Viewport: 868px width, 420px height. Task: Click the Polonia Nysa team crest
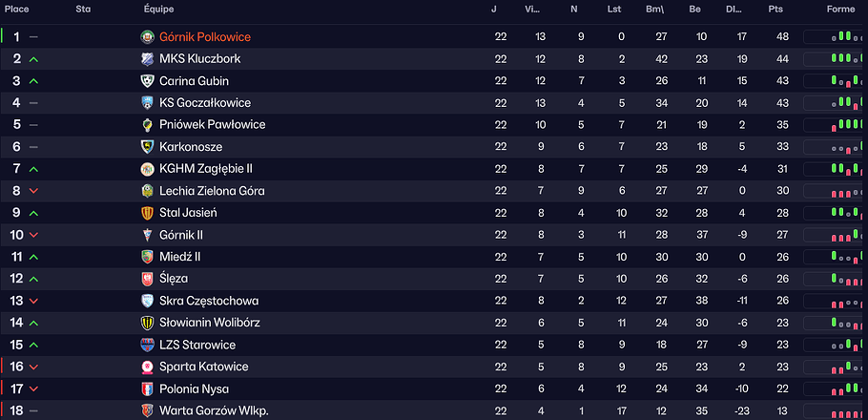(147, 388)
